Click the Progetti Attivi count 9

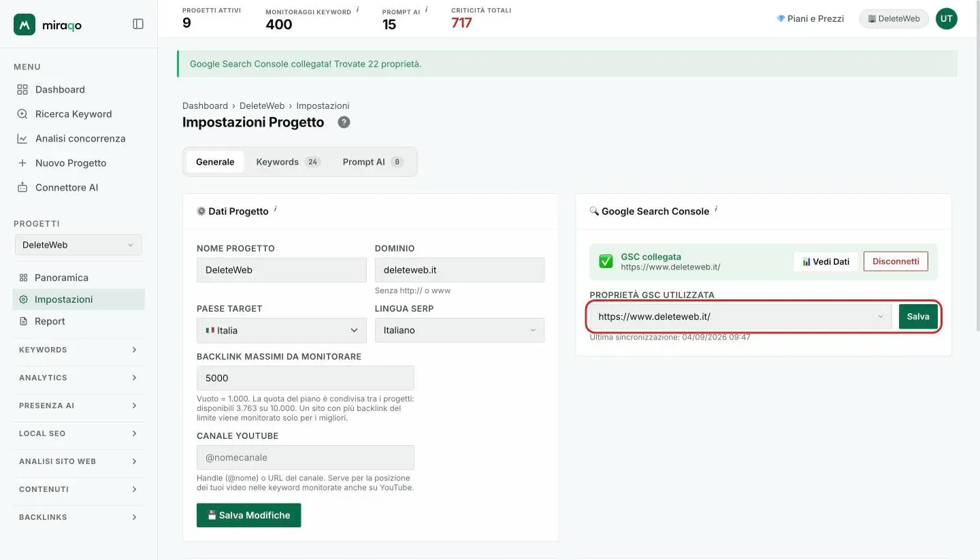pos(186,22)
